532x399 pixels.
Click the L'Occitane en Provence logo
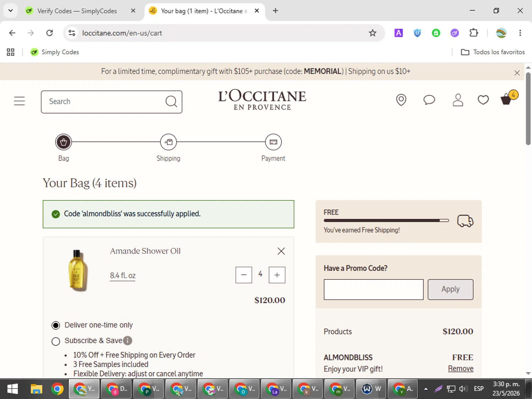(262, 100)
